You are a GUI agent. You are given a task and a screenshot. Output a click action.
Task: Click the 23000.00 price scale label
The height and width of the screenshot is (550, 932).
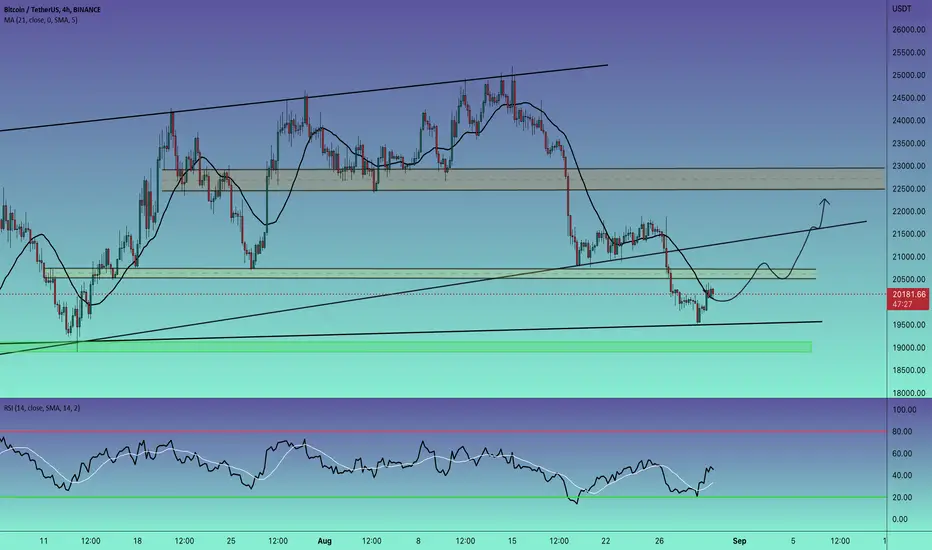(909, 166)
